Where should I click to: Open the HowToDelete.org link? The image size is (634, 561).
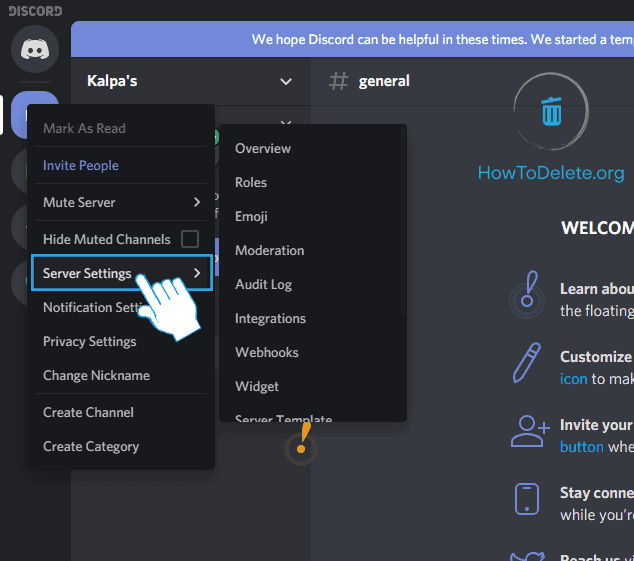click(x=550, y=173)
